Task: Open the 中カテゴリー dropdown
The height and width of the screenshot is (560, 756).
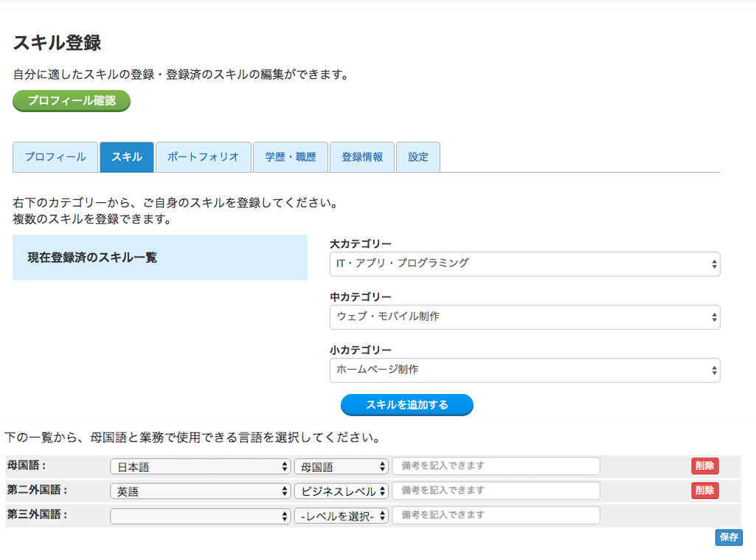Action: [x=524, y=317]
